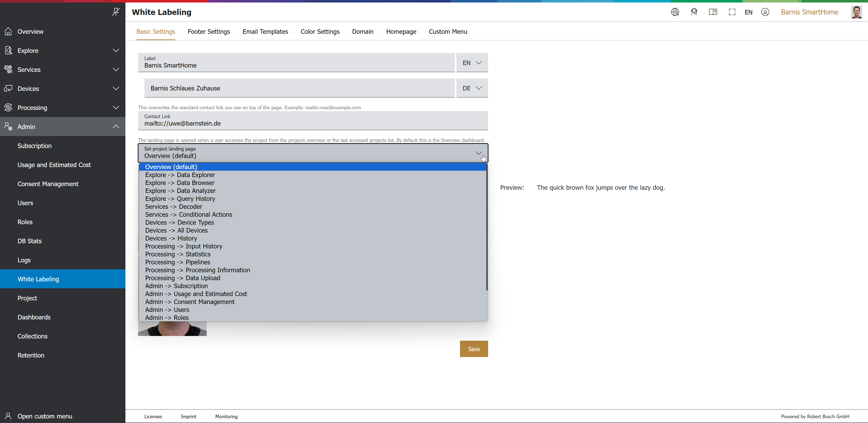Image resolution: width=868 pixels, height=423 pixels.
Task: Click the Save button
Action: [x=473, y=349]
